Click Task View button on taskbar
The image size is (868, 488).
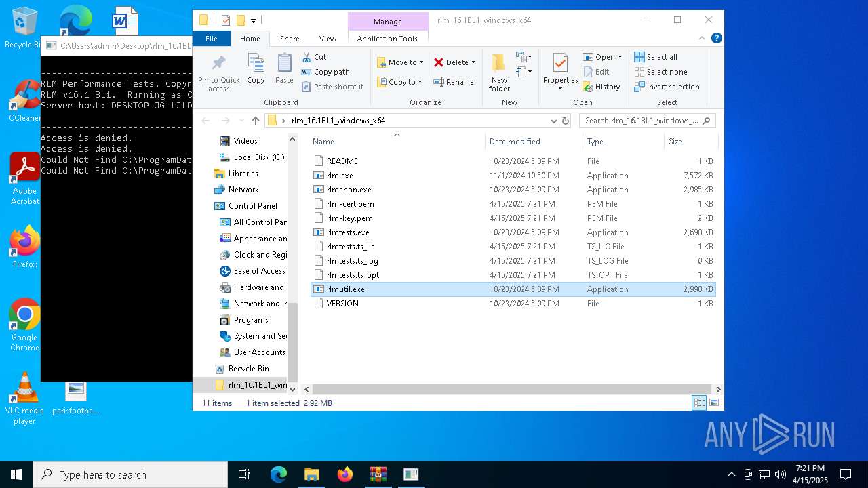point(244,474)
